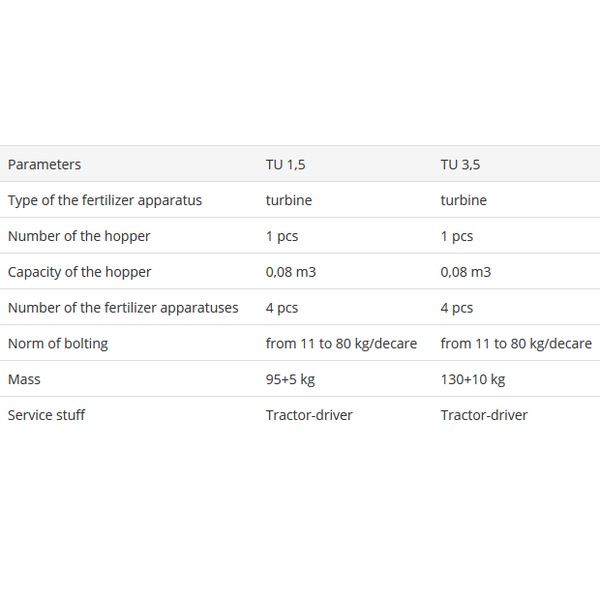The image size is (600, 600).
Task: Select the TU 3,5 Tractor-driver cell
Action: tap(484, 415)
